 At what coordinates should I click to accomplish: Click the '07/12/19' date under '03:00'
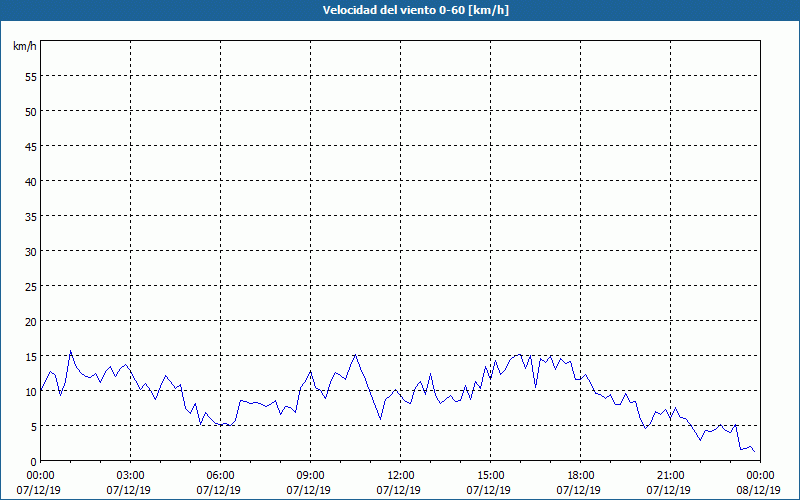point(129,490)
